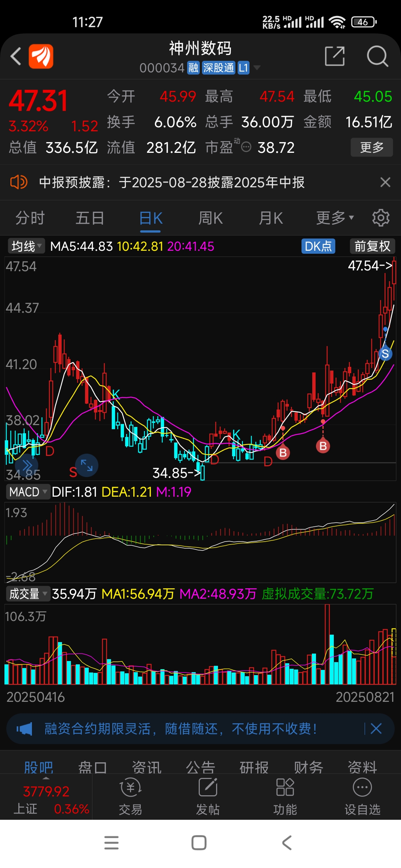Tap the start date 20250416 label
The width and height of the screenshot is (401, 868).
[36, 697]
